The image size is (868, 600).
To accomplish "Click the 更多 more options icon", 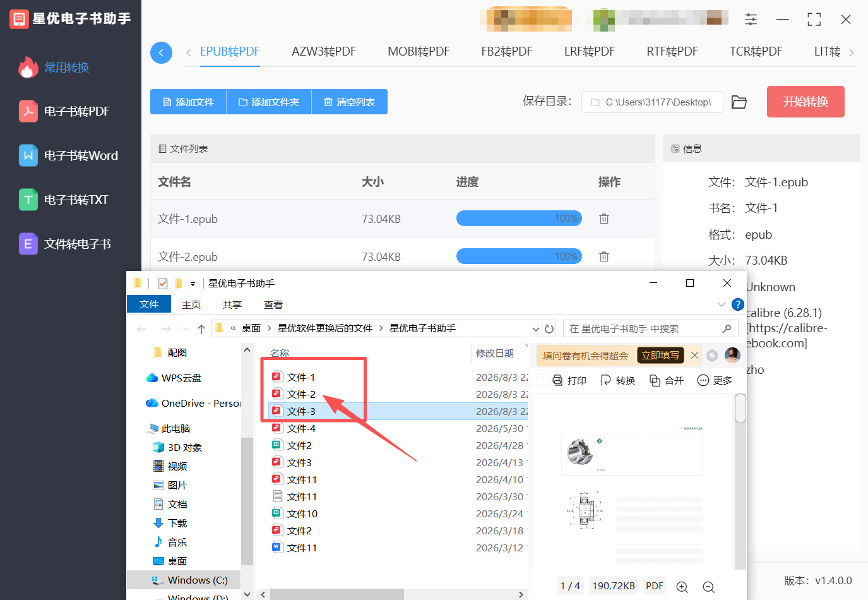I will pyautogui.click(x=703, y=380).
